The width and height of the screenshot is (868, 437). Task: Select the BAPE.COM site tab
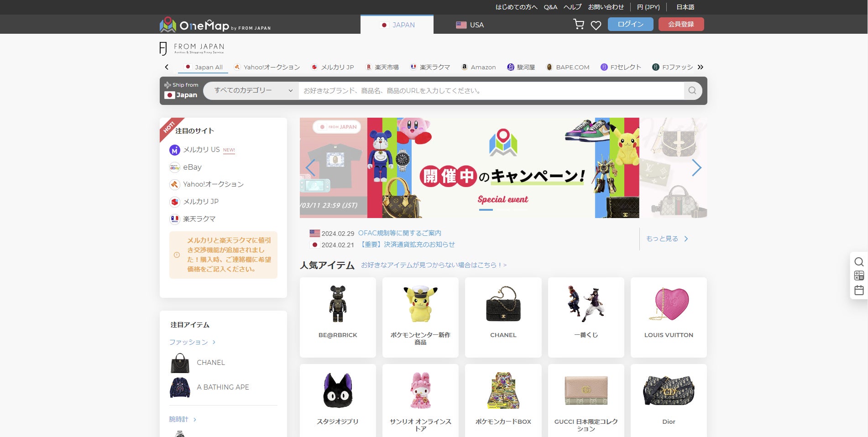(x=568, y=67)
